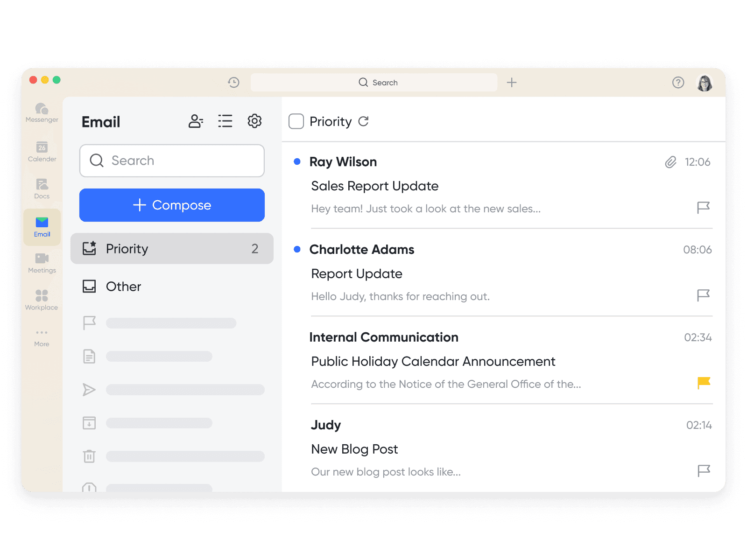This screenshot has height=560, width=747.
Task: Open the contacts icon beside Email heading
Action: coord(196,121)
